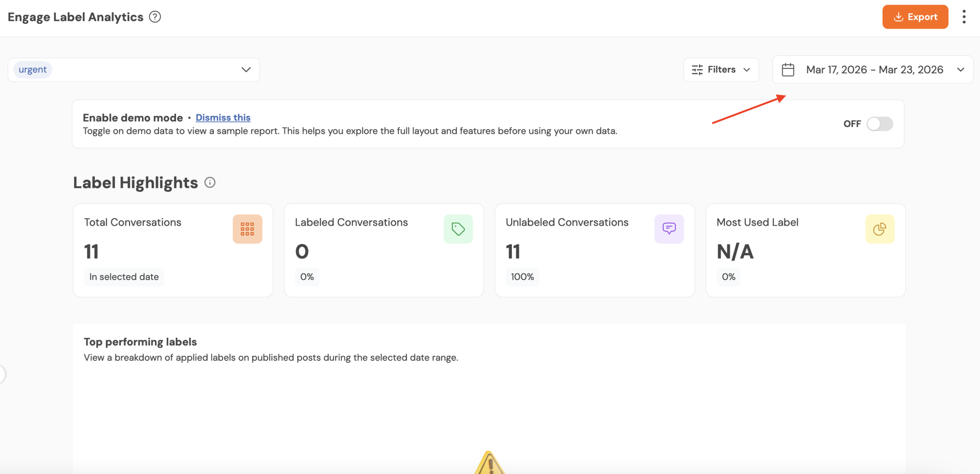Click the 100% badge under Unlabeled Conversations

tap(522, 277)
